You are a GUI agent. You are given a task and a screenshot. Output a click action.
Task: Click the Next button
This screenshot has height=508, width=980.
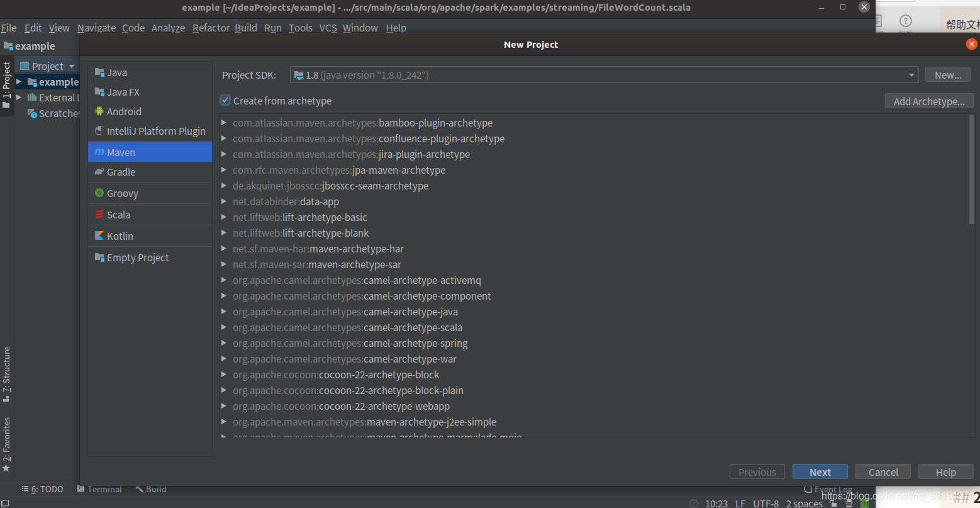click(x=820, y=472)
